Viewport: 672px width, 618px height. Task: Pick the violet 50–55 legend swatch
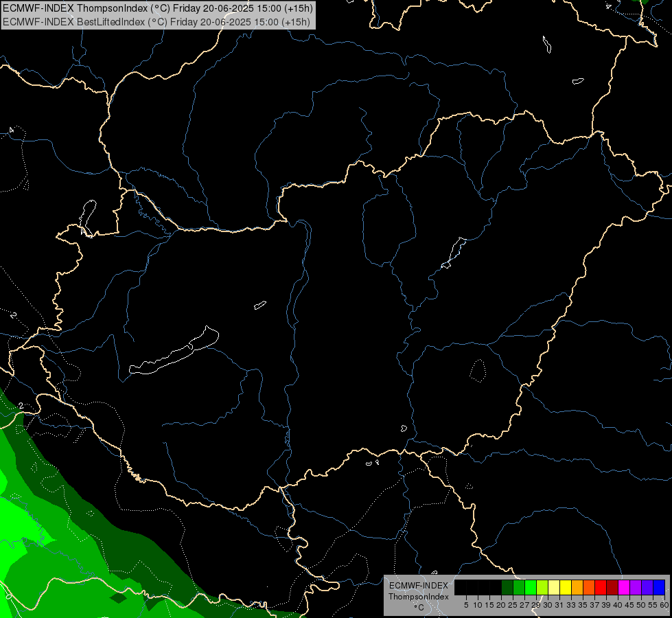coord(647,587)
